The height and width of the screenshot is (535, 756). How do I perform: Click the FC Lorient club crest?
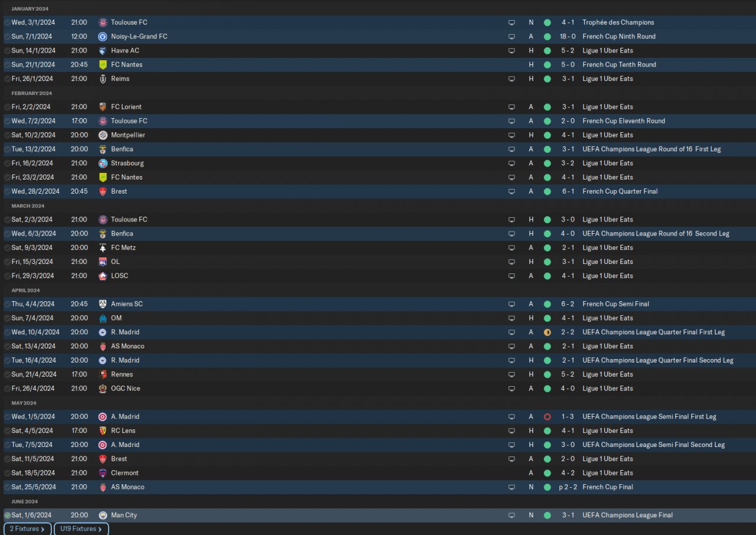[103, 107]
